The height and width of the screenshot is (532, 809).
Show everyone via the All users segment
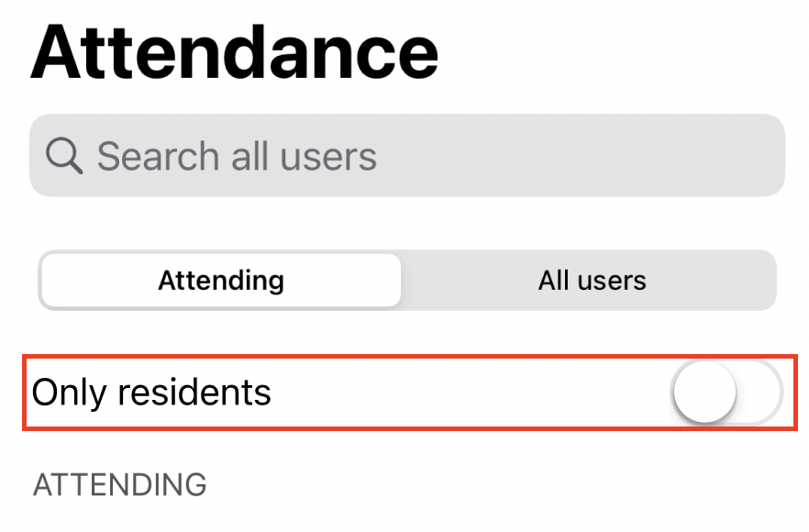[x=592, y=280]
